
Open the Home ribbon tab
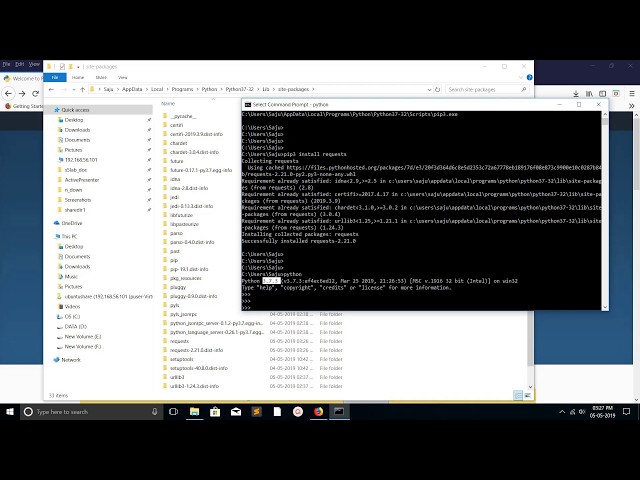[78, 77]
